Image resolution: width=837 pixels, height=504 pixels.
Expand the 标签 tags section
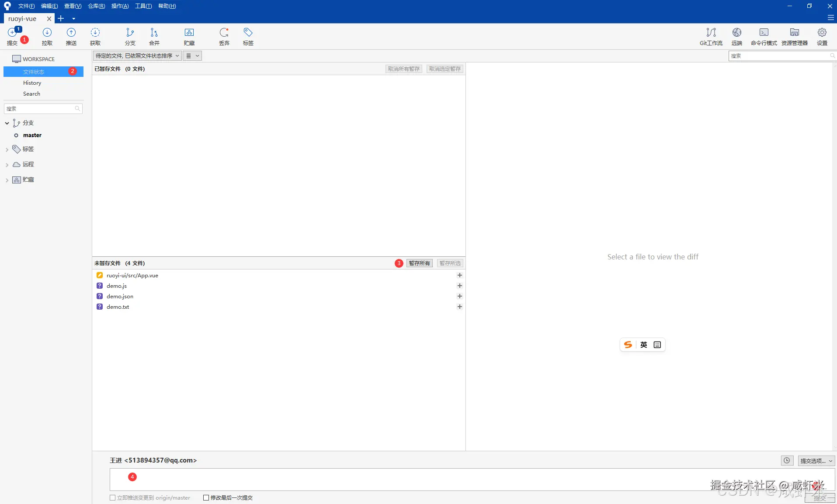(x=7, y=149)
